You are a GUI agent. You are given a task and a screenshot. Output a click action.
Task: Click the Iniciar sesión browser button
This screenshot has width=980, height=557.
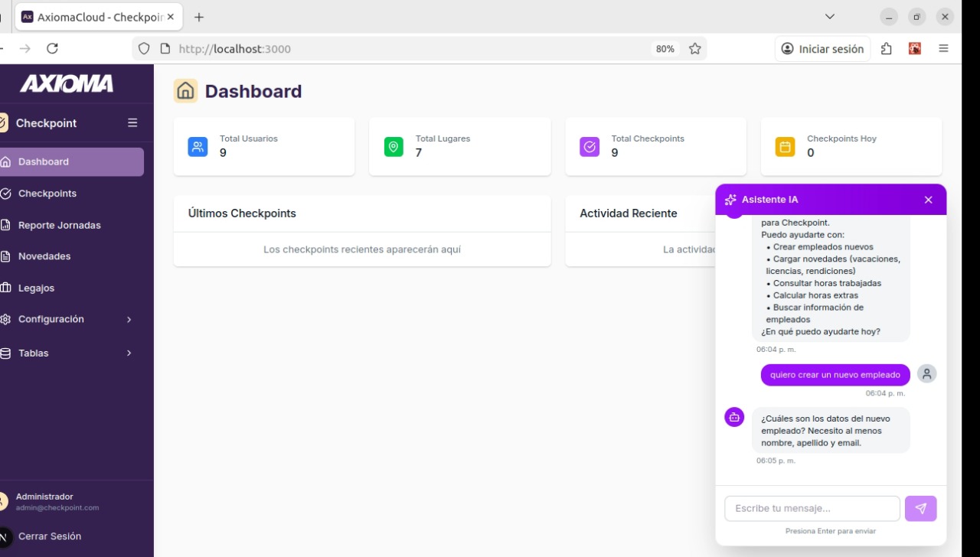822,49
